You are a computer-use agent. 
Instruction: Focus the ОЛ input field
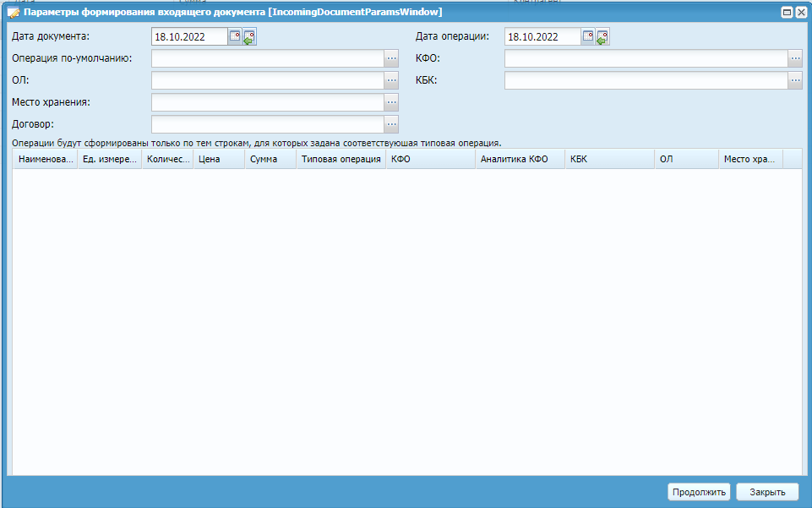tap(268, 80)
